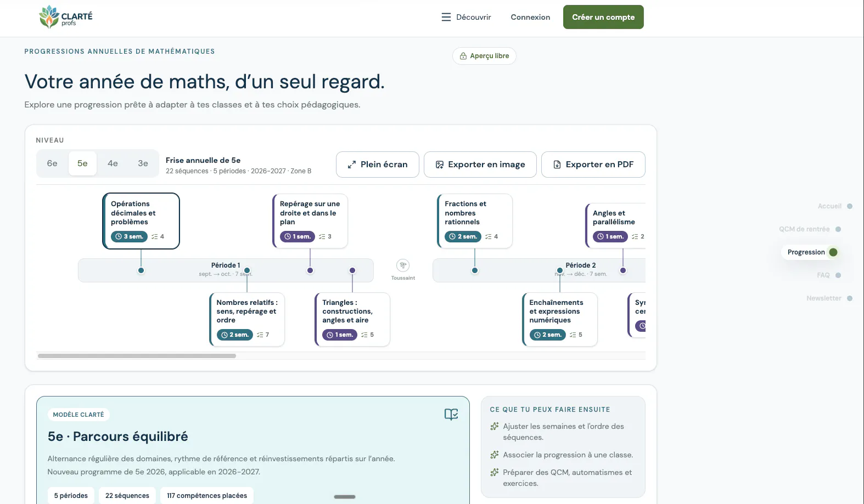Click the Aperçu libre lock badge
864x504 pixels.
484,56
